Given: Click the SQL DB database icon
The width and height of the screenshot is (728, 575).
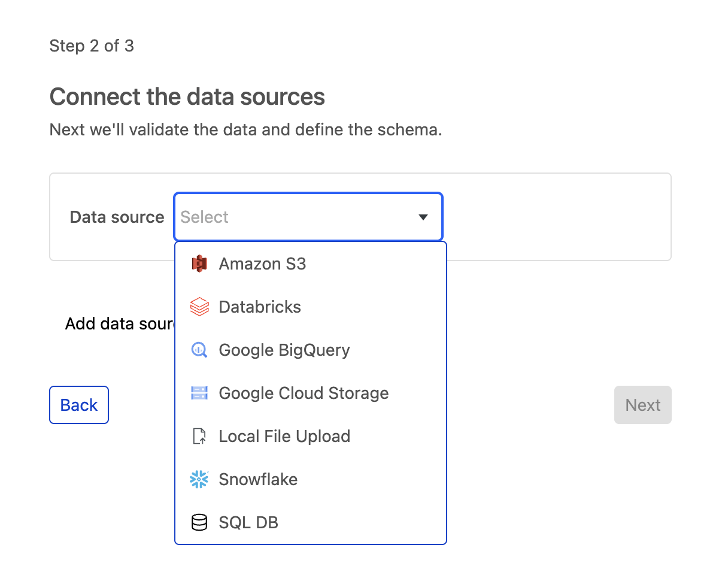Looking at the screenshot, I should click(199, 522).
